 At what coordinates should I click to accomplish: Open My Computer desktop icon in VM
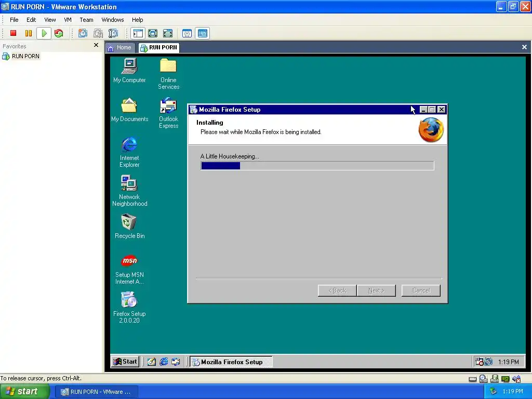(x=129, y=71)
